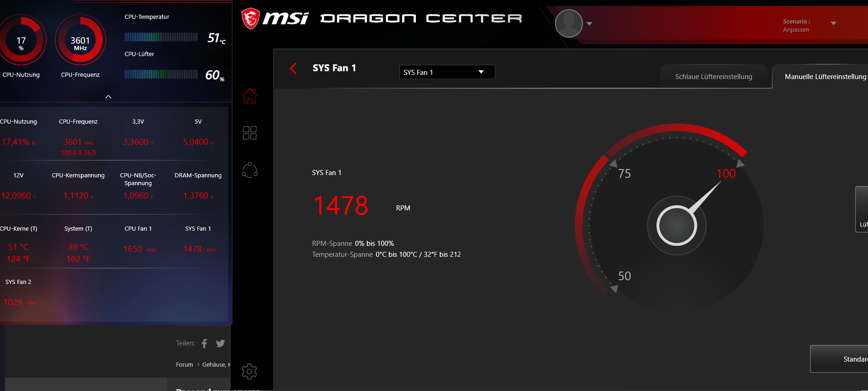Click the CPU-Lüfter bar indicator
This screenshot has width=868, height=391.
(161, 74)
